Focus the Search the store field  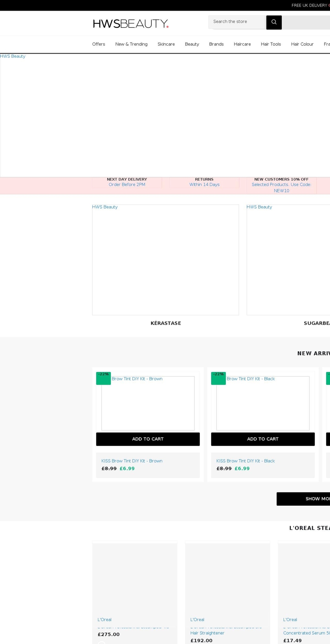tap(237, 22)
